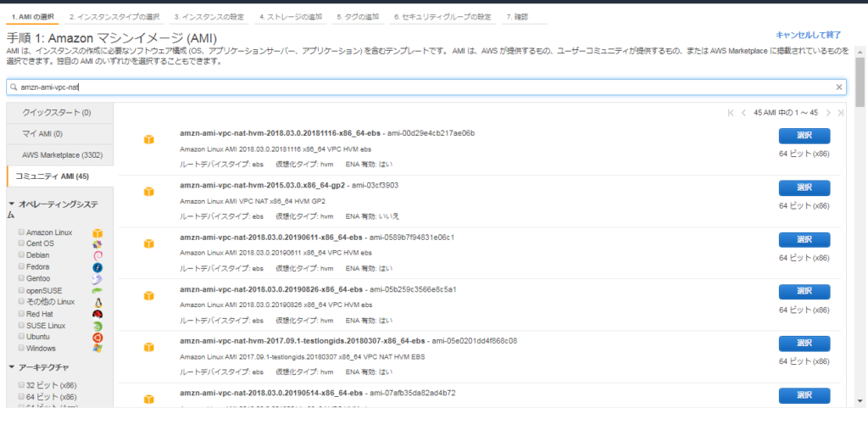Select AMI amzn-ami-vpc-nat-2018.03.0.20190514

804,395
